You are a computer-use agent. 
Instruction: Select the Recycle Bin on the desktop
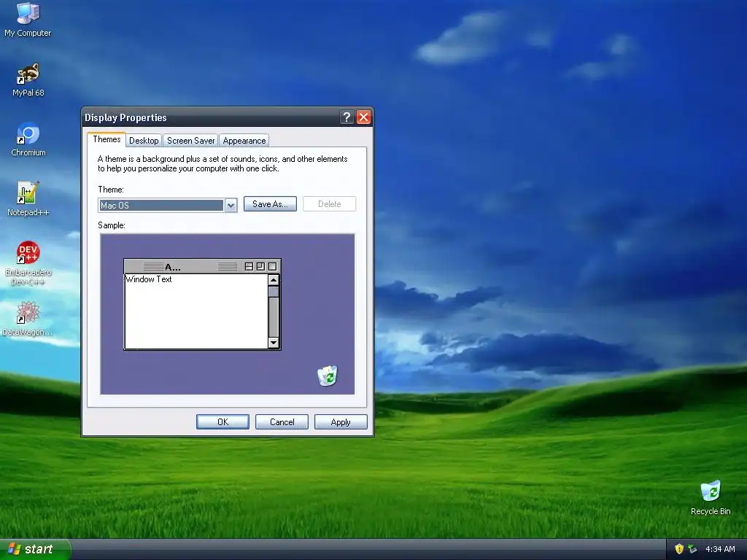(711, 498)
